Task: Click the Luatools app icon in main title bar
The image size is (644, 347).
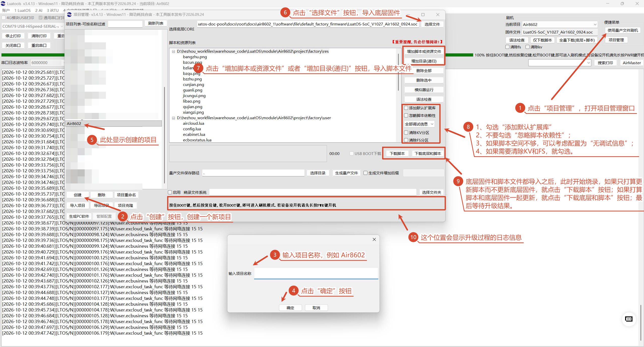Action: pos(3,4)
